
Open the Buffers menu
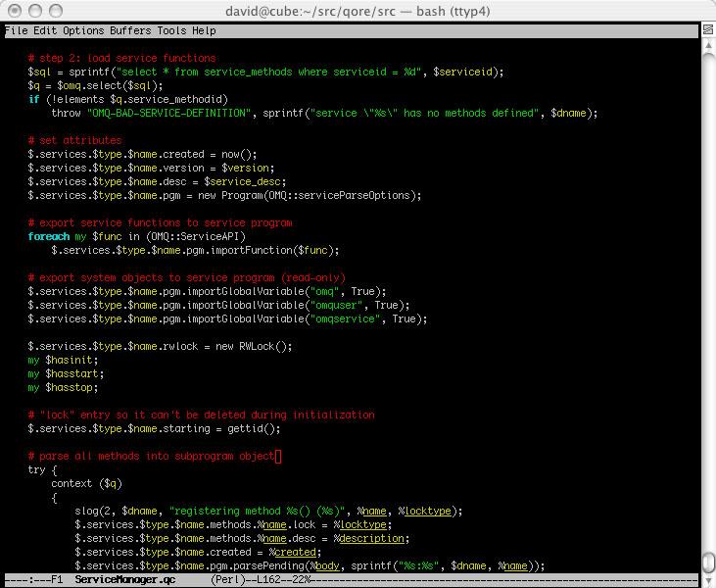[130, 30]
